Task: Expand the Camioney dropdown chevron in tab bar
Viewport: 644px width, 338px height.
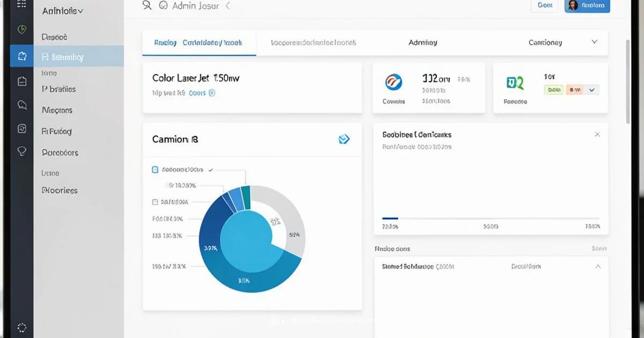Action: [x=594, y=42]
